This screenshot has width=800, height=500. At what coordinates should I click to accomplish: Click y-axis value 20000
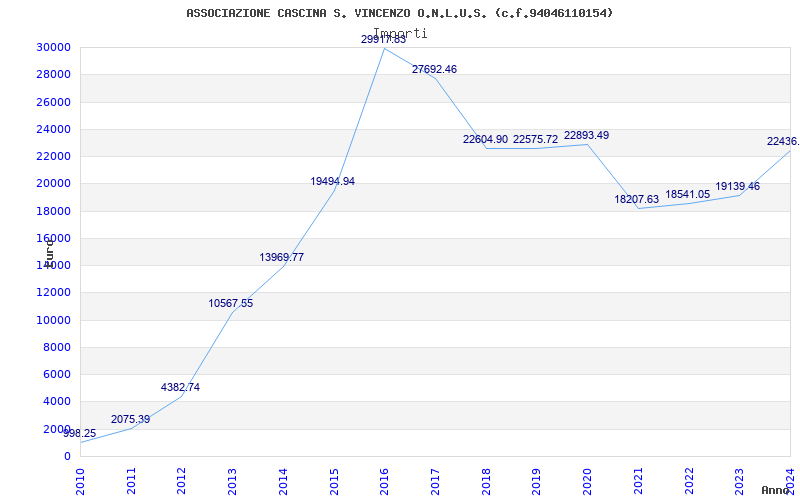coord(53,184)
